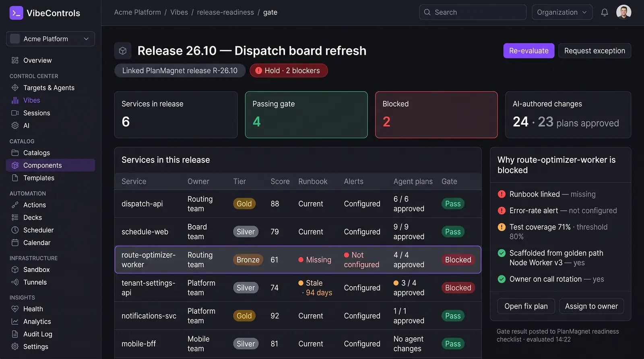Select Components in the Catalog menu

click(50, 165)
